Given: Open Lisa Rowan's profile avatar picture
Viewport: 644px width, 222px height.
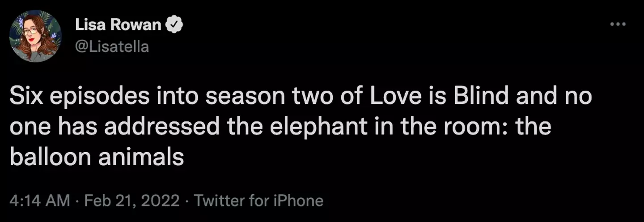Looking at the screenshot, I should click(x=35, y=36).
